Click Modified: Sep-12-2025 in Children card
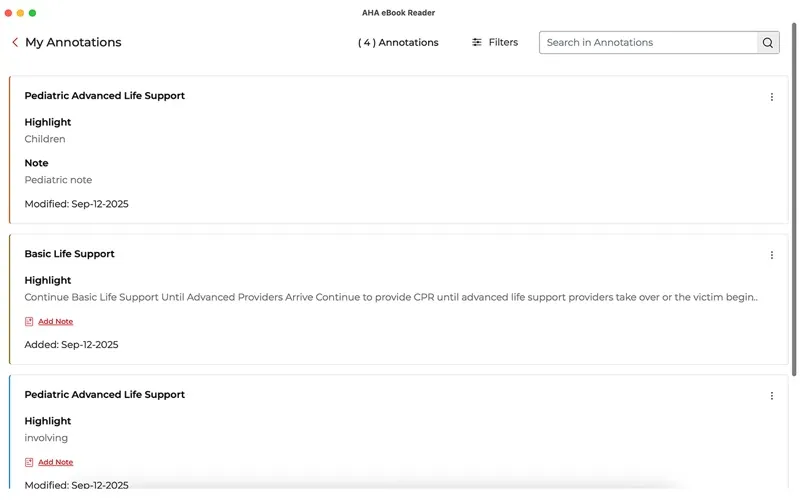Viewport: 800px width, 500px height. pos(77,204)
